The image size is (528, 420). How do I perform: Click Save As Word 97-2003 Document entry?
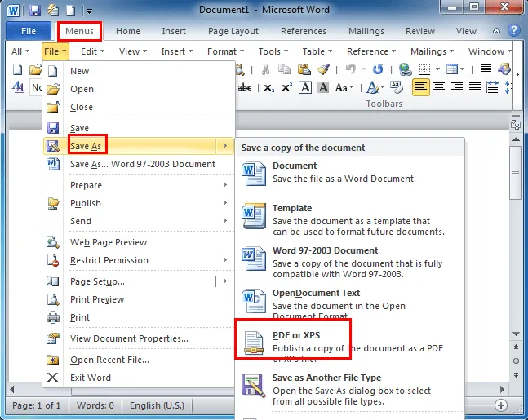point(142,164)
